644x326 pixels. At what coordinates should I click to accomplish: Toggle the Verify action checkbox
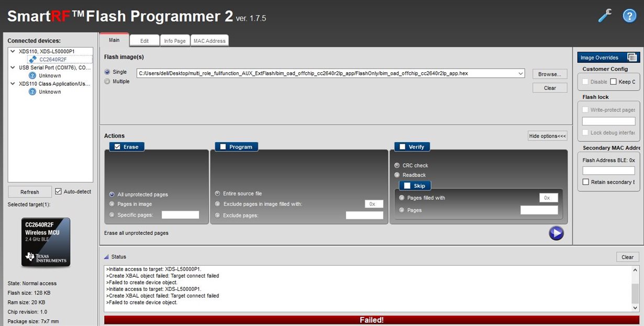(402, 147)
